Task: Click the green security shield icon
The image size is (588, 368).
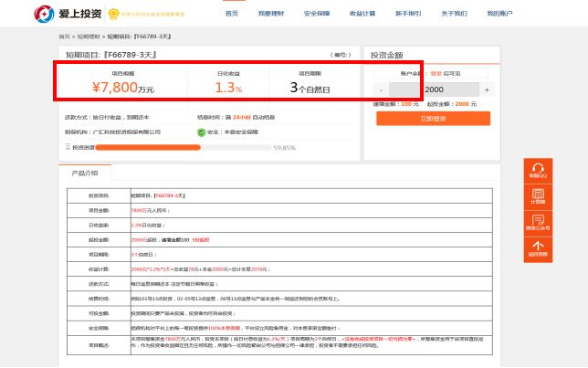Action: tap(202, 132)
